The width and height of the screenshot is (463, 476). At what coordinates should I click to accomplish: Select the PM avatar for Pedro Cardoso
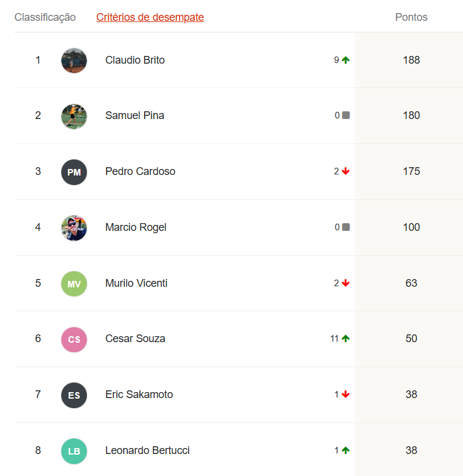(x=74, y=172)
